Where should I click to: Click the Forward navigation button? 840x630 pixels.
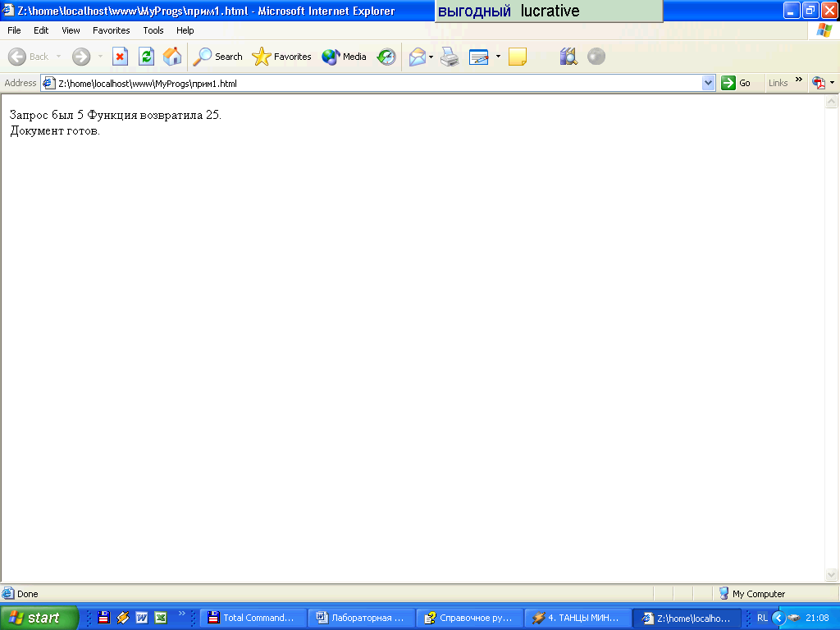[81, 57]
